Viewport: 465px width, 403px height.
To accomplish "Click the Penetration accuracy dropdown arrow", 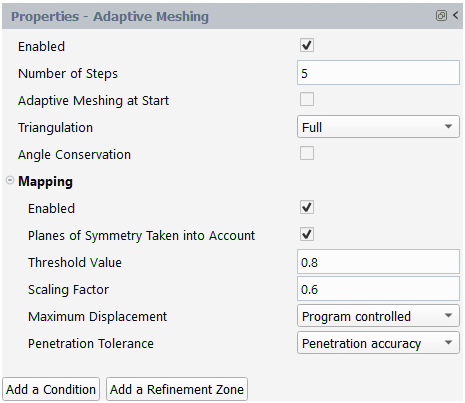I will tap(448, 342).
